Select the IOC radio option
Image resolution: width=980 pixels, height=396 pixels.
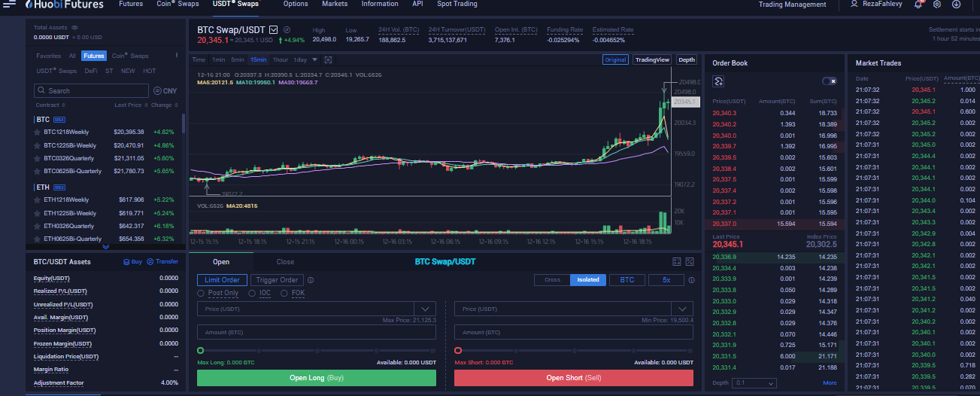(253, 293)
